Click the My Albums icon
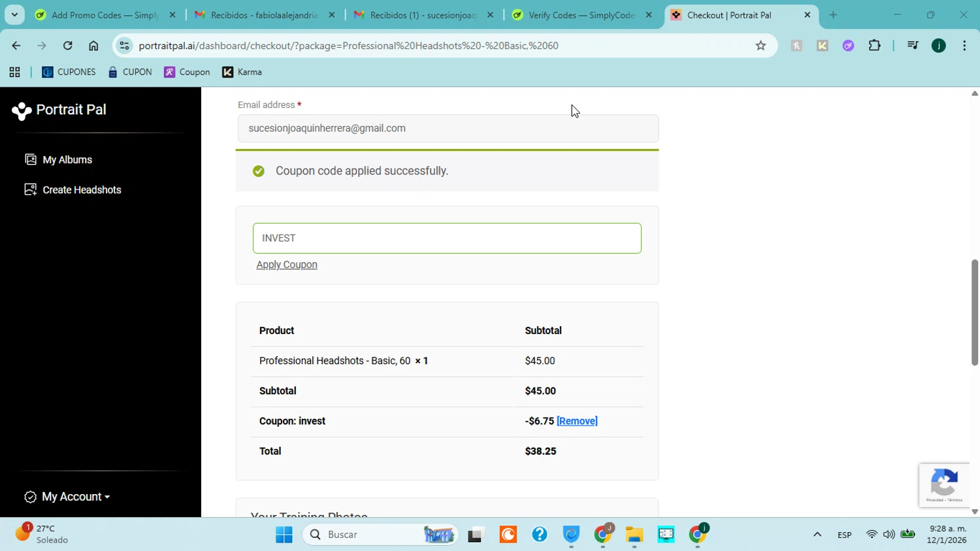The height and width of the screenshot is (551, 980). (30, 159)
